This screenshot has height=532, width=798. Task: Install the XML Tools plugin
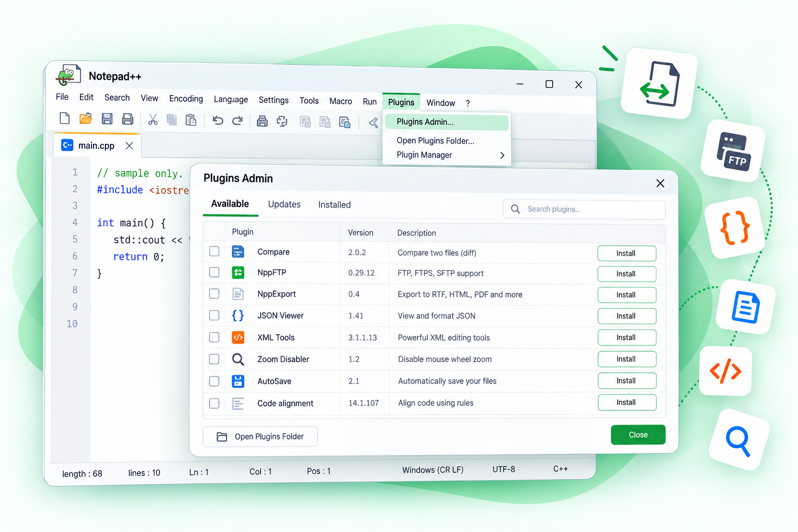627,338
